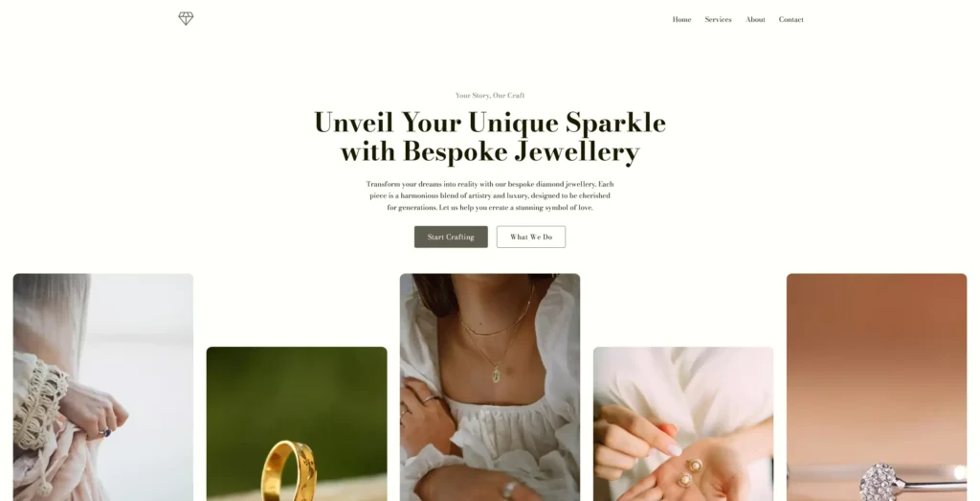
Task: Open the Home menu item
Action: [x=681, y=19]
